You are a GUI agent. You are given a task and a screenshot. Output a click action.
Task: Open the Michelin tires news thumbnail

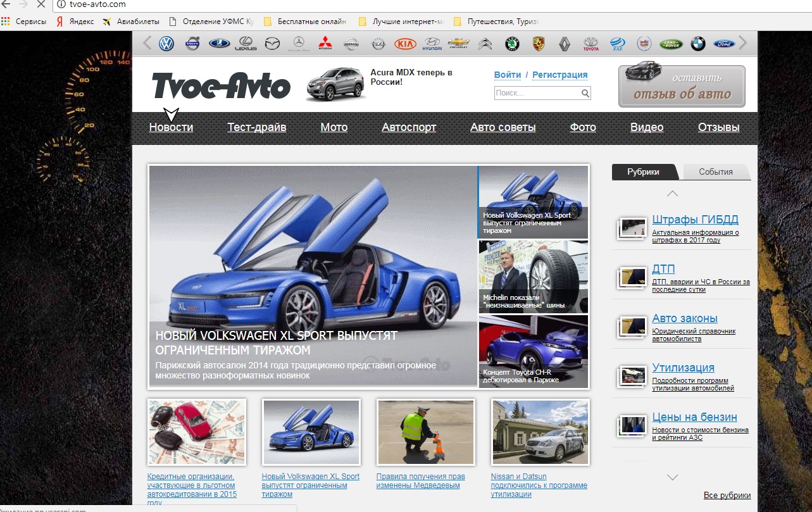point(533,277)
